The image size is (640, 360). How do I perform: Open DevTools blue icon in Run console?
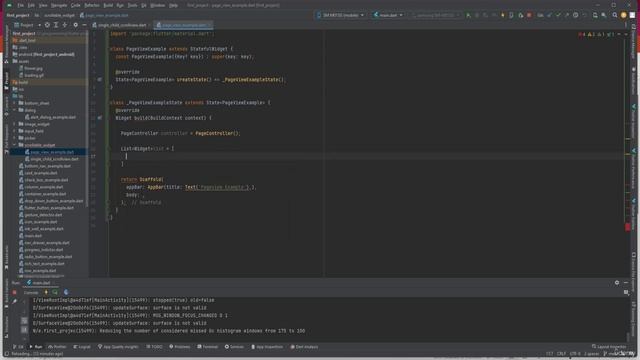click(66, 292)
